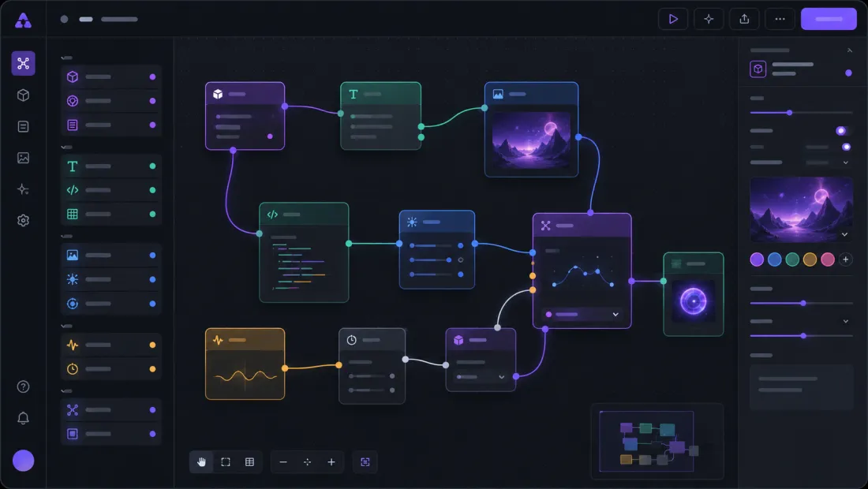
Task: Select the blue circular target item in palette
Action: click(x=111, y=304)
